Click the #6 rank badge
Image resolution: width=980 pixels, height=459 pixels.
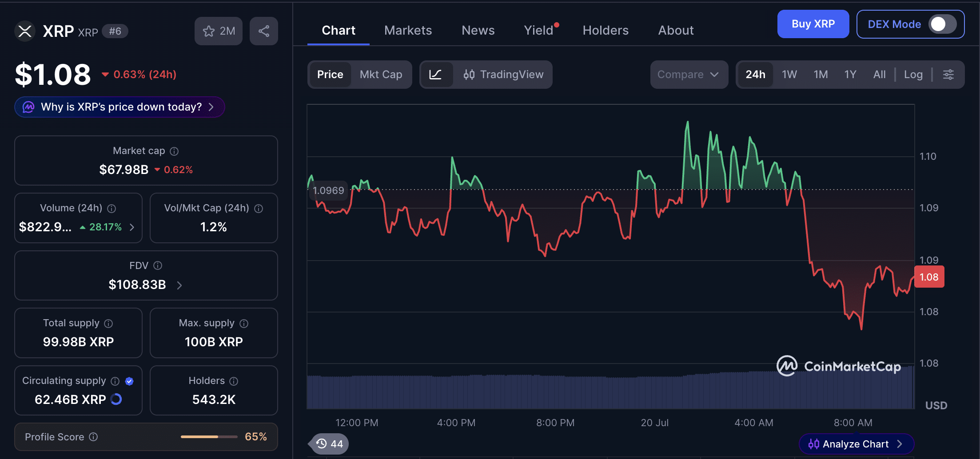pyautogui.click(x=115, y=31)
